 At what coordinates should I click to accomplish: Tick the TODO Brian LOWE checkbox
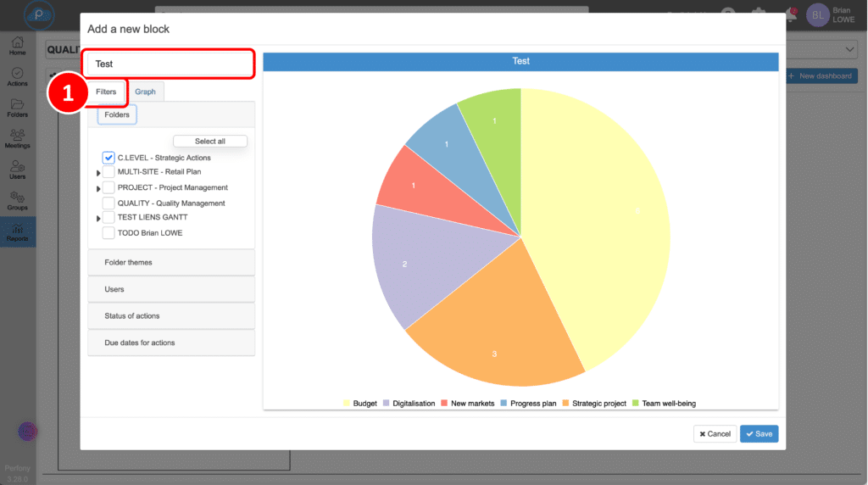click(108, 233)
